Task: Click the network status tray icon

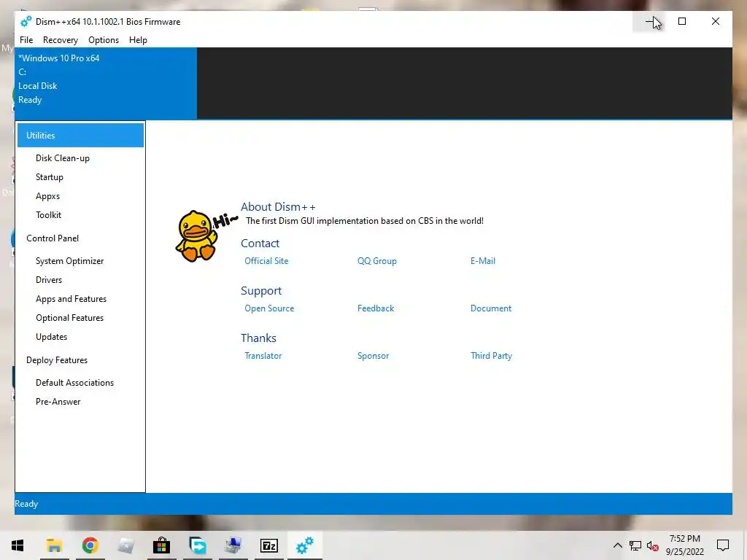Action: point(635,545)
